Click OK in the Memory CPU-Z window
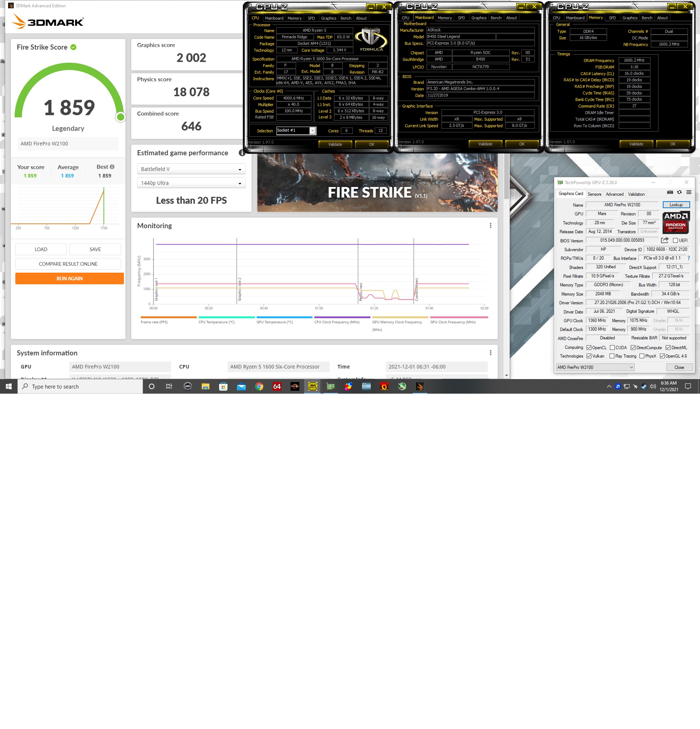 tap(673, 144)
